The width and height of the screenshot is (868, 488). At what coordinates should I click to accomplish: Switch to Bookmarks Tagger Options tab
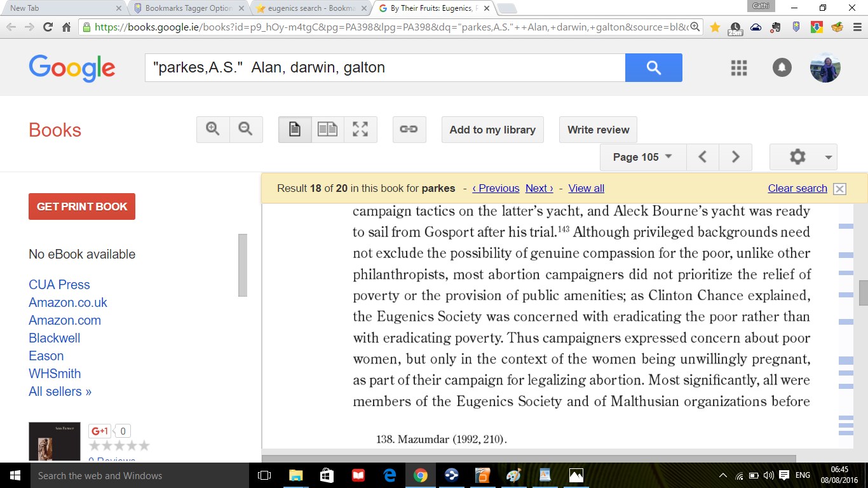point(188,8)
